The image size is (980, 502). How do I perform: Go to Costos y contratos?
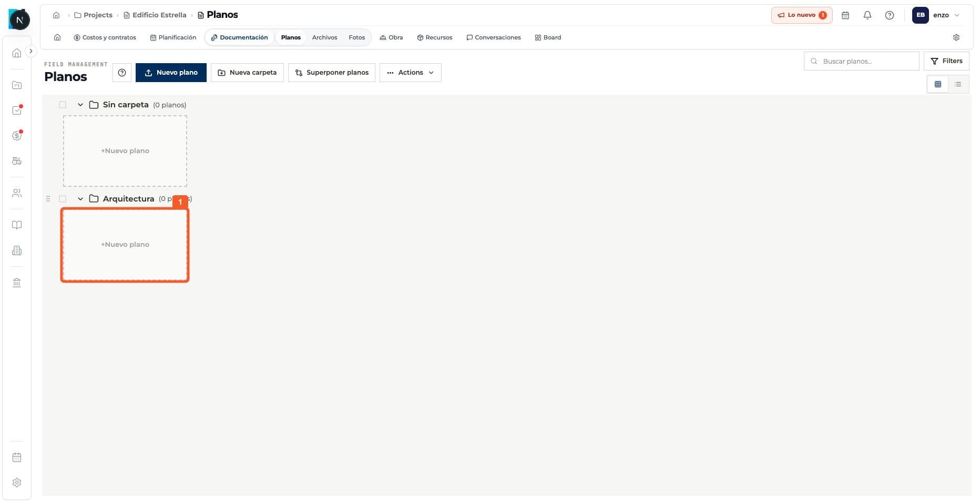[x=105, y=37]
